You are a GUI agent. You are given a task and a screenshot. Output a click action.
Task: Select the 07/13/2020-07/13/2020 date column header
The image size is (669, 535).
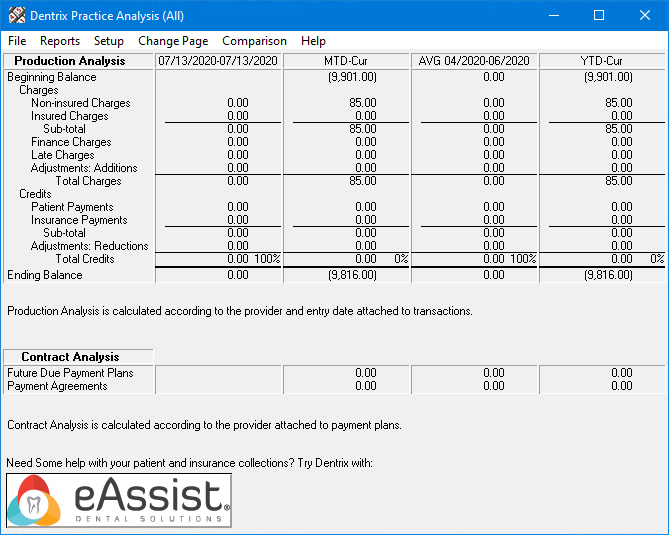217,62
